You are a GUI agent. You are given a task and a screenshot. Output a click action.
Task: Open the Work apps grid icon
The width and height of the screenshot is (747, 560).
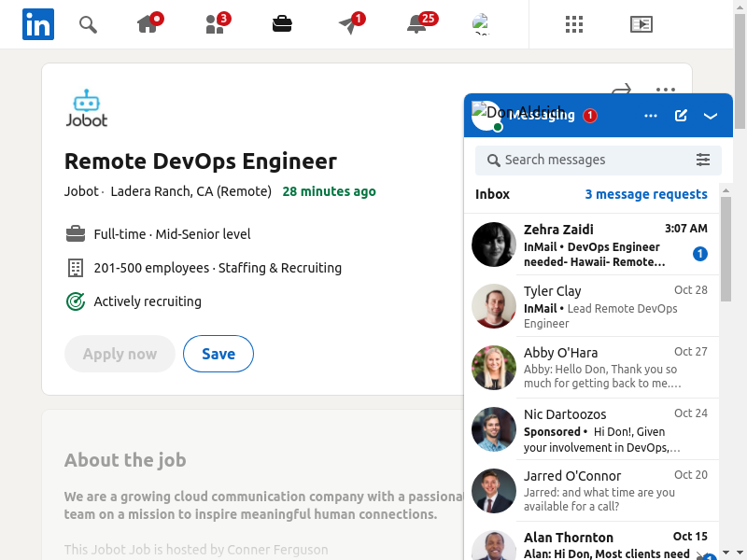pos(574,24)
